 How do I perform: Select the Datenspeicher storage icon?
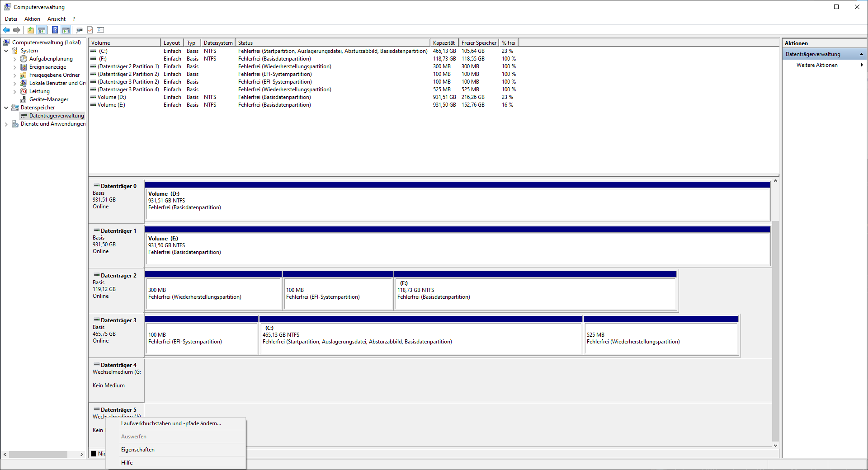(15, 108)
